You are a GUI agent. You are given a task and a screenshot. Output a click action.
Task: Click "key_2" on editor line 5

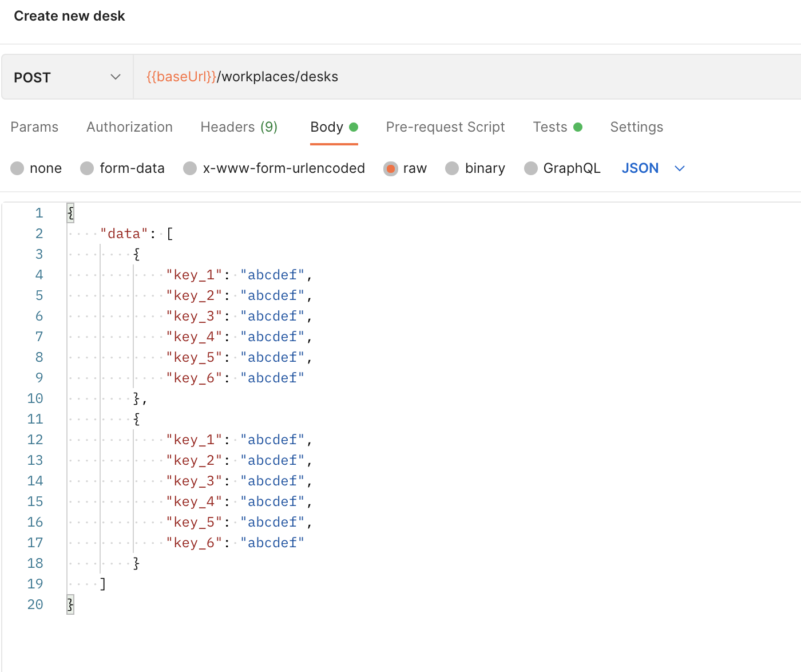(194, 295)
